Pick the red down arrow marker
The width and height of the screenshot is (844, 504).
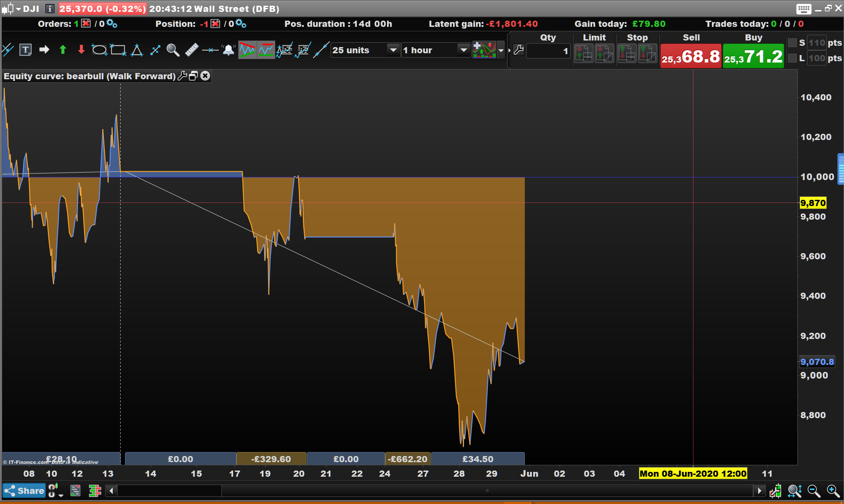coord(81,50)
